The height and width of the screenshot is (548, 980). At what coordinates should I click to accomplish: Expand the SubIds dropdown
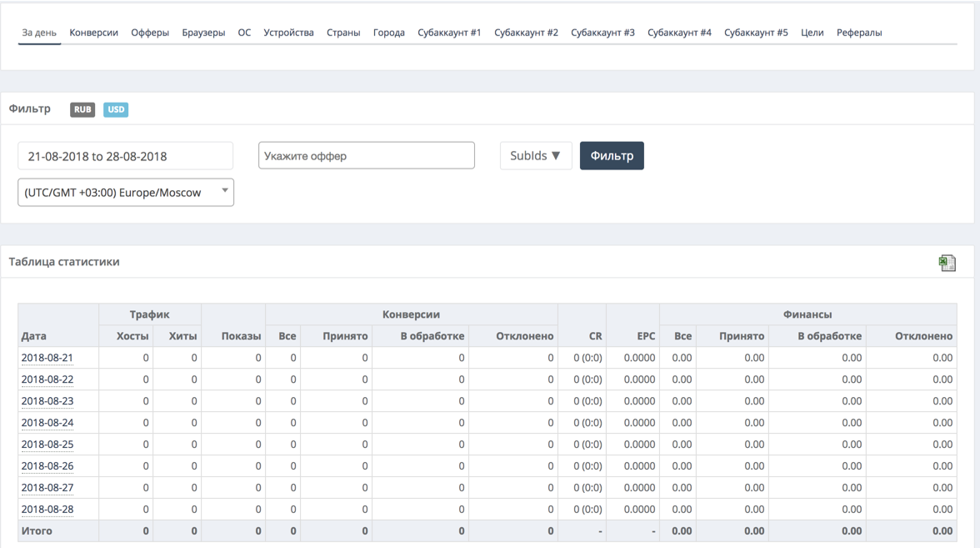pos(535,156)
